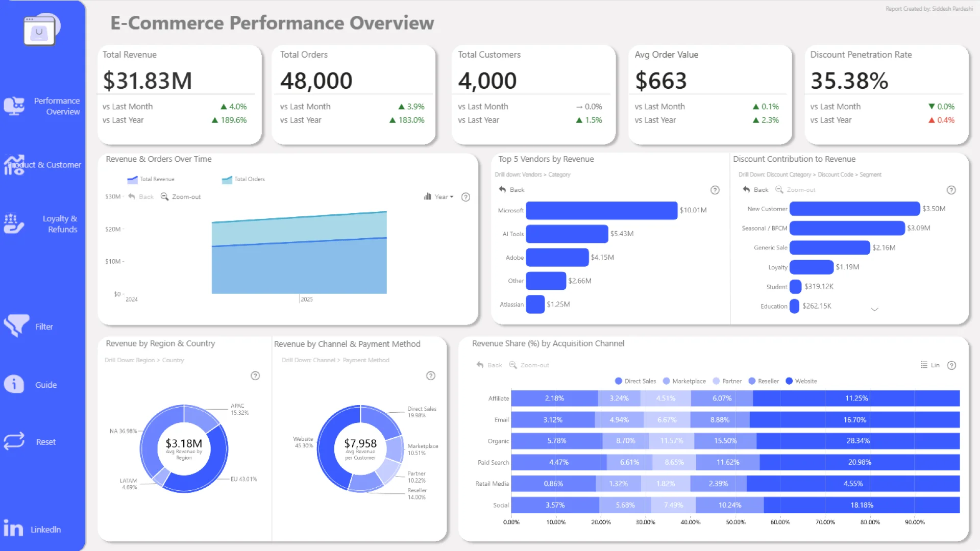This screenshot has width=980, height=551.
Task: Click help icon on Discount Contribution chart
Action: [951, 190]
